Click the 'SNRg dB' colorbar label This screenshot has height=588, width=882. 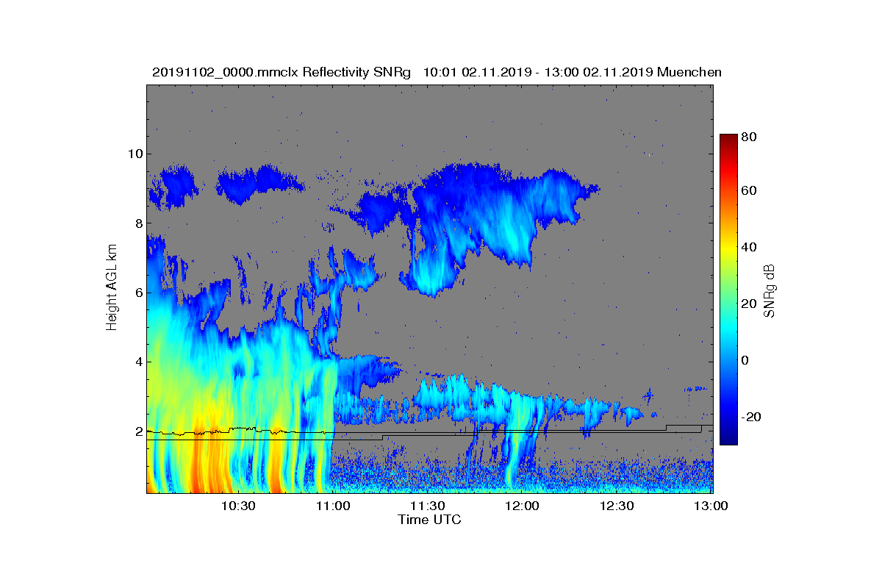point(770,291)
